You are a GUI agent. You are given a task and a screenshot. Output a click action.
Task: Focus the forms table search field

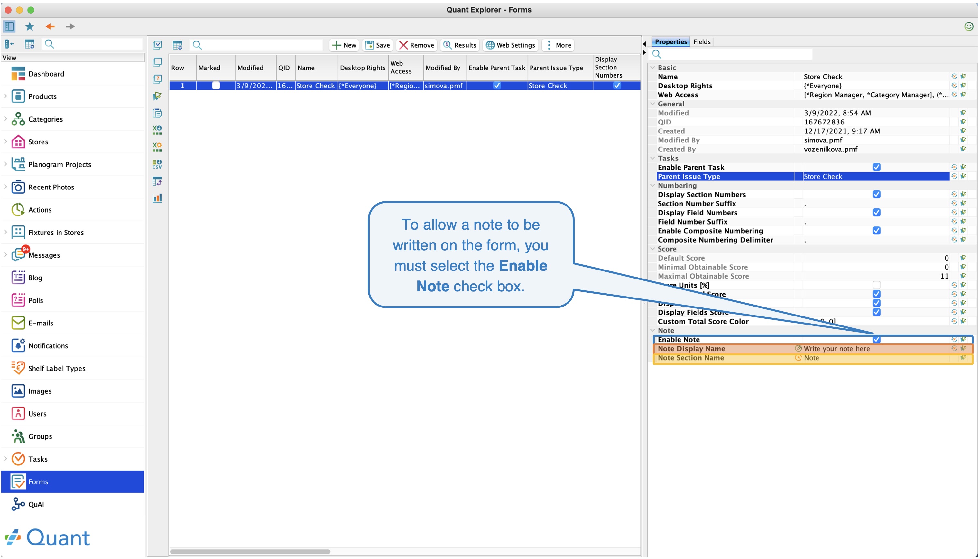coord(256,45)
